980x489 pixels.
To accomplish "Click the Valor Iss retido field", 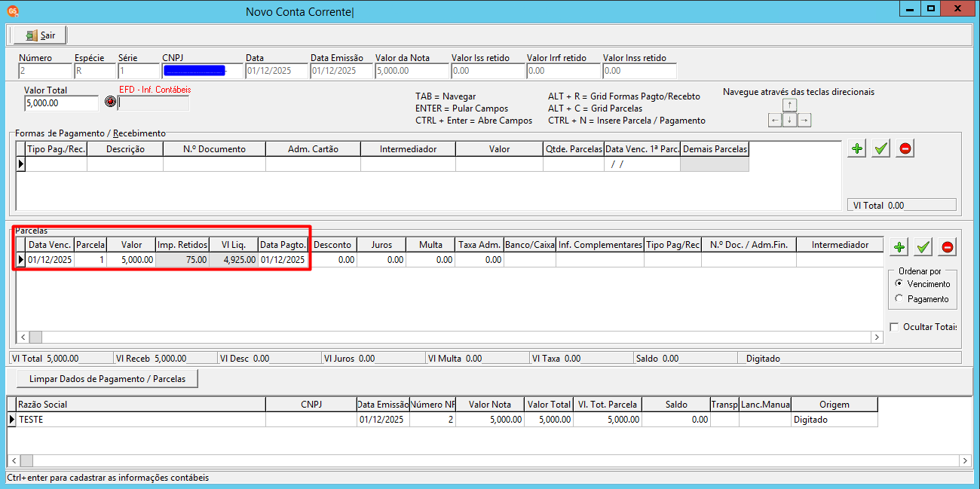I will click(488, 71).
